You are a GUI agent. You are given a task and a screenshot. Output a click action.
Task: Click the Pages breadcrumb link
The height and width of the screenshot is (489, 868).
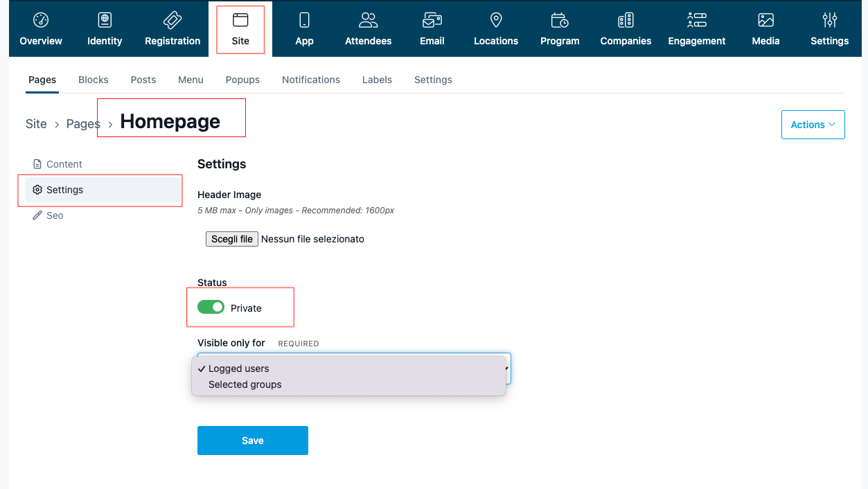83,124
